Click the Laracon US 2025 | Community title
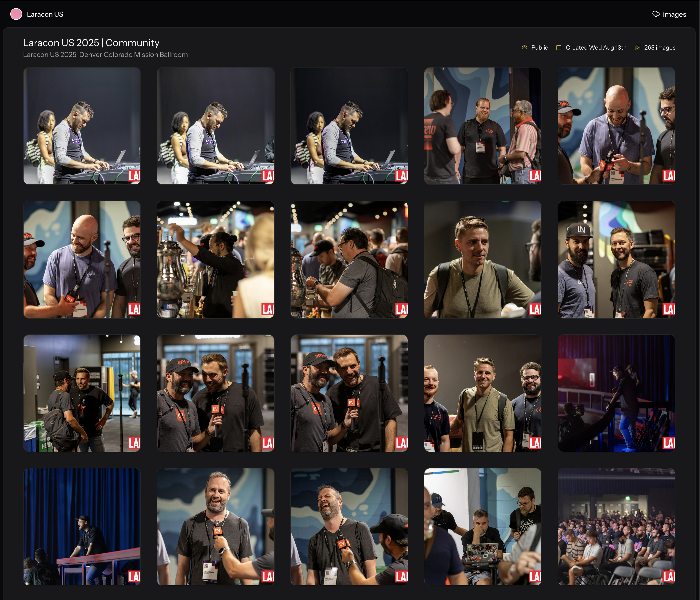This screenshot has width=700, height=600. pos(91,43)
